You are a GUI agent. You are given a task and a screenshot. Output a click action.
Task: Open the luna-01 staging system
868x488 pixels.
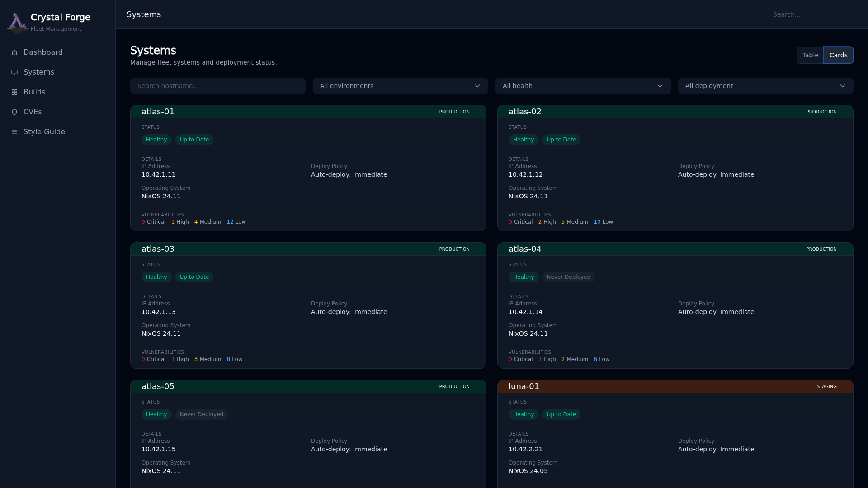click(524, 386)
